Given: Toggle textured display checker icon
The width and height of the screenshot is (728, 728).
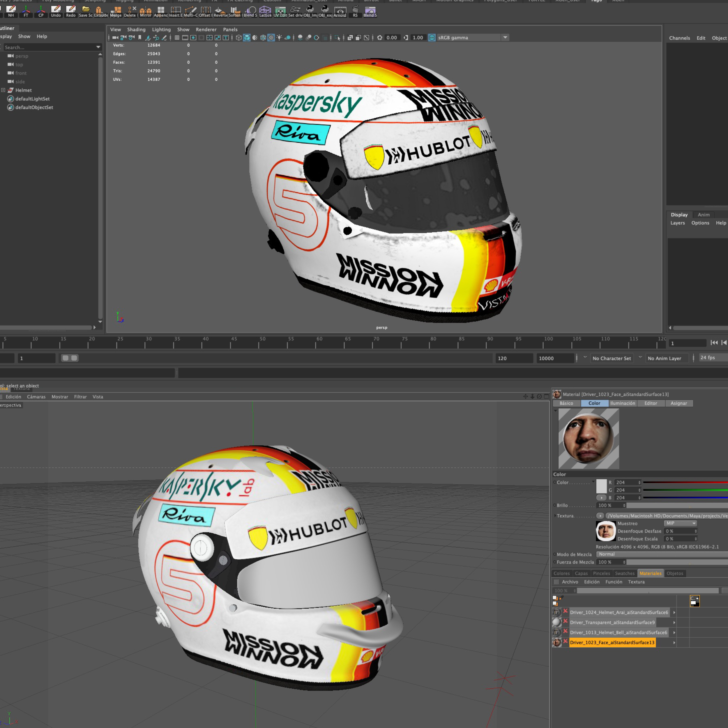Looking at the screenshot, I should [x=271, y=38].
